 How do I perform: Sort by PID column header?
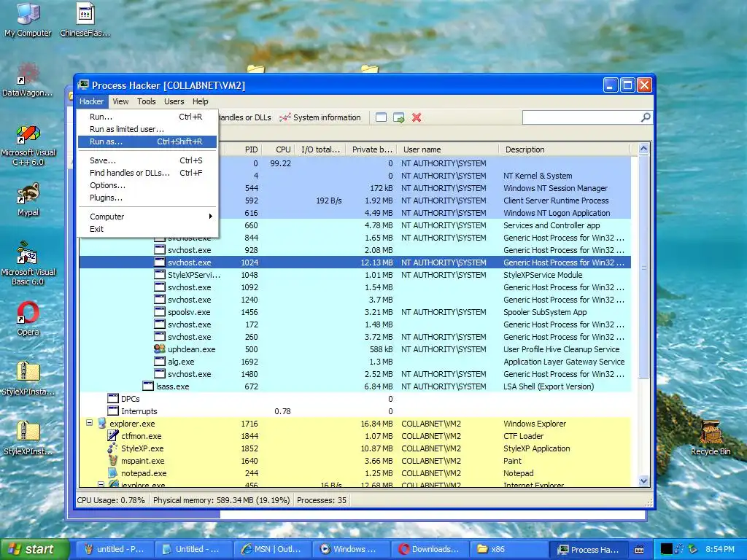click(244, 149)
